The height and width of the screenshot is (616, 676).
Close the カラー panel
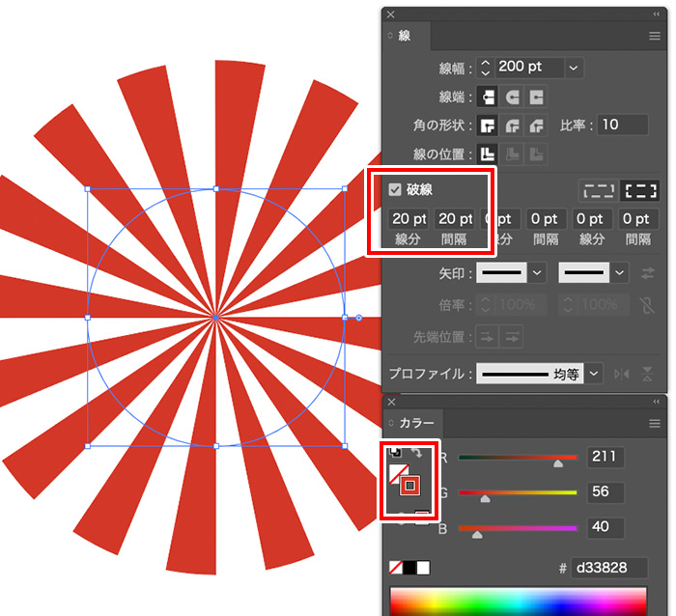point(391,402)
